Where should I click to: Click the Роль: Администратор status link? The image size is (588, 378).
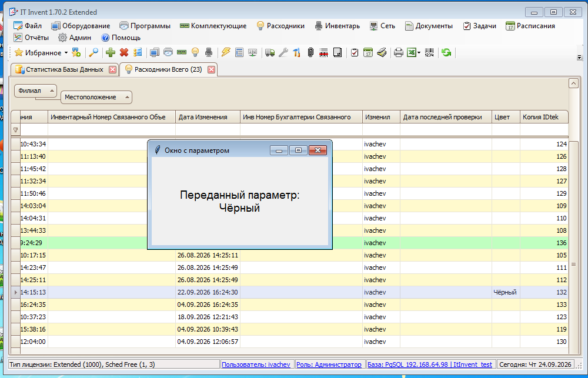329,364
